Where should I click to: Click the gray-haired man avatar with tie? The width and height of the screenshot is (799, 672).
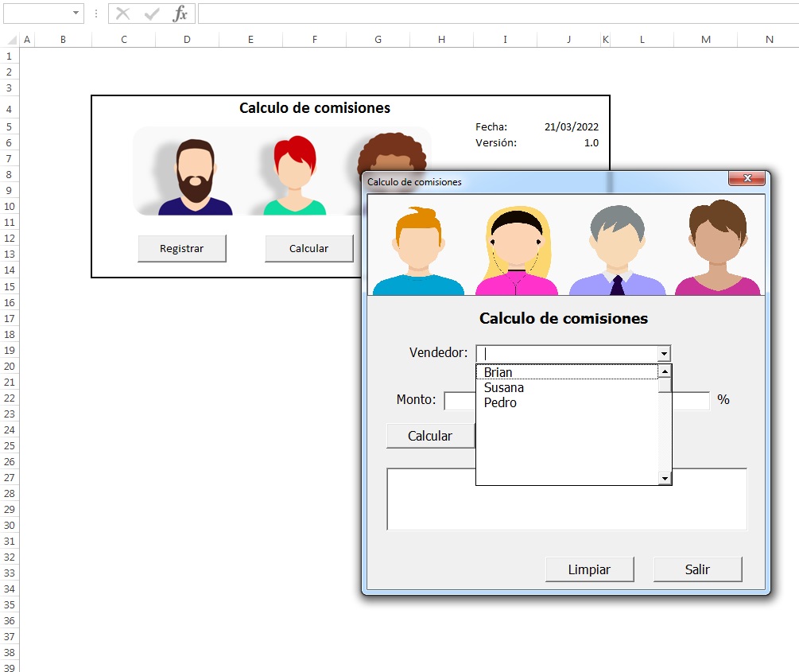[x=617, y=251]
